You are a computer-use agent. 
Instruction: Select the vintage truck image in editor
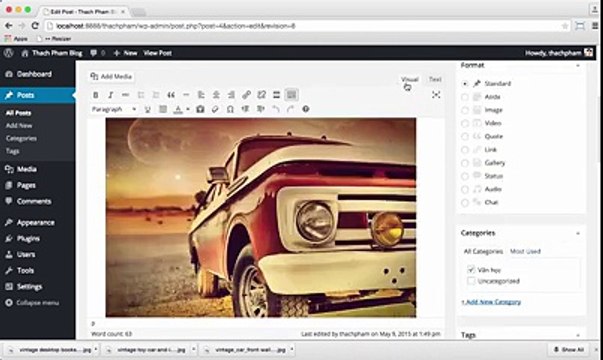coord(261,218)
